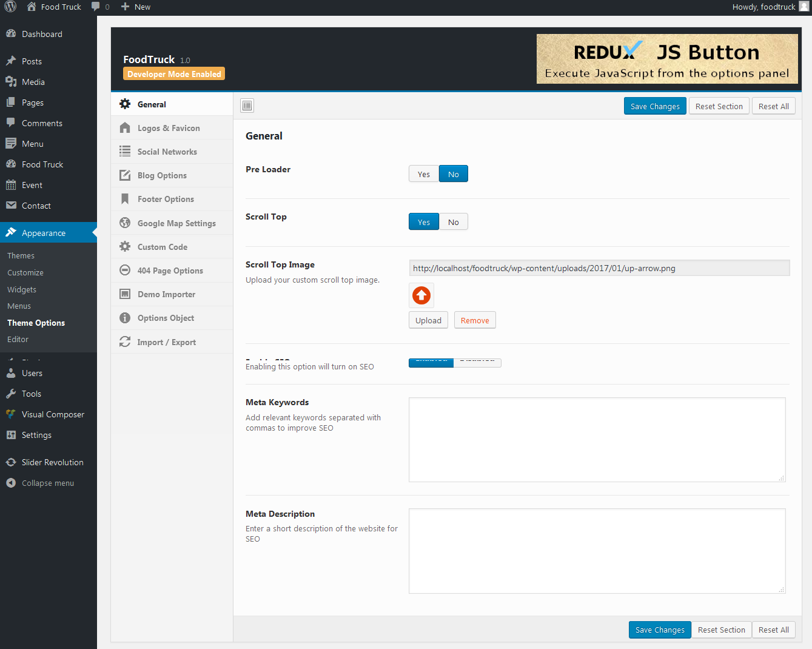The image size is (812, 649).
Task: Open the comments bubble icon in admin bar
Action: [x=95, y=7]
